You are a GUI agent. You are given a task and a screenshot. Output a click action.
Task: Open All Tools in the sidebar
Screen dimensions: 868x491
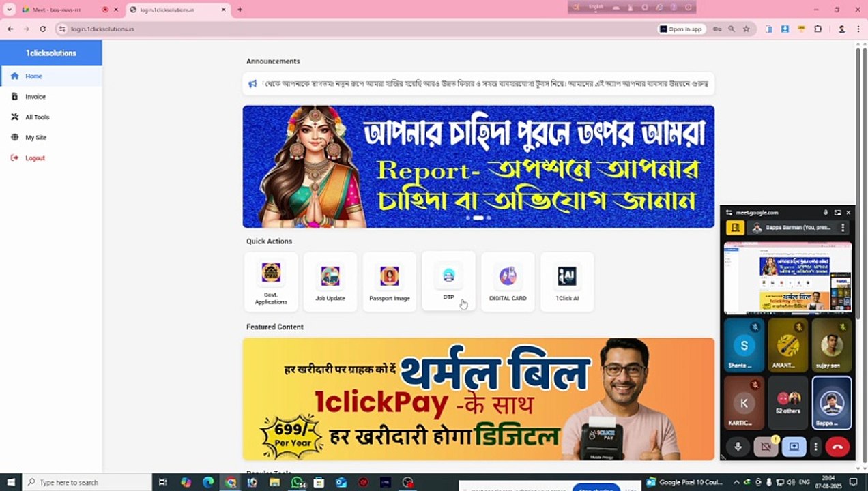pos(51,117)
